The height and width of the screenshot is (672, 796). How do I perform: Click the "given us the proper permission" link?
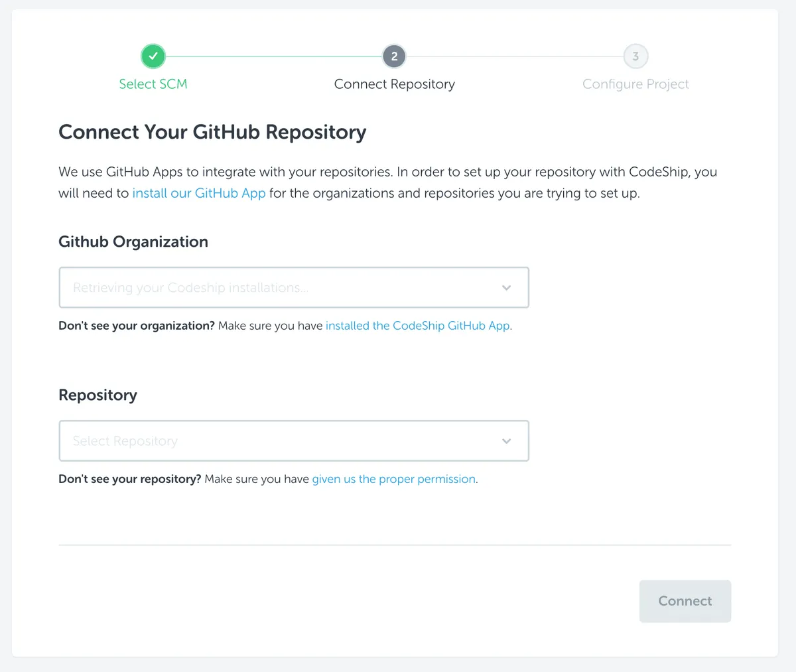pyautogui.click(x=394, y=479)
